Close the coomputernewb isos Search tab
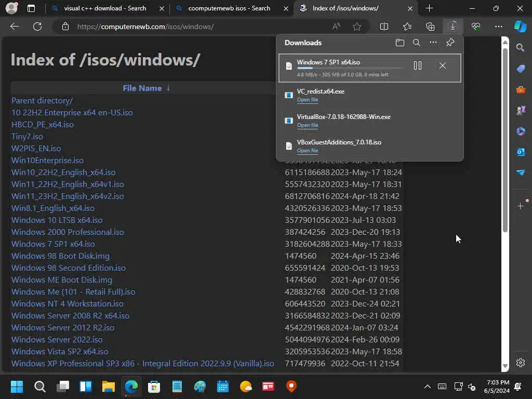 click(286, 8)
